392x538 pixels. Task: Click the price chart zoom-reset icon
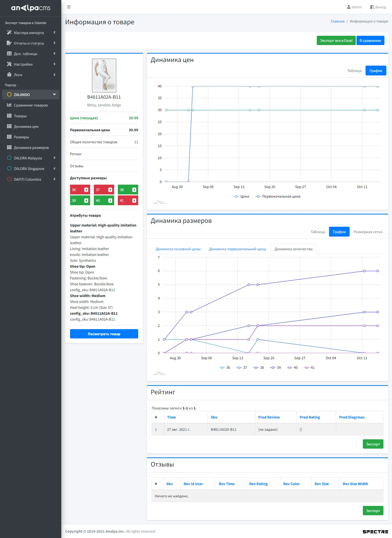(159, 202)
